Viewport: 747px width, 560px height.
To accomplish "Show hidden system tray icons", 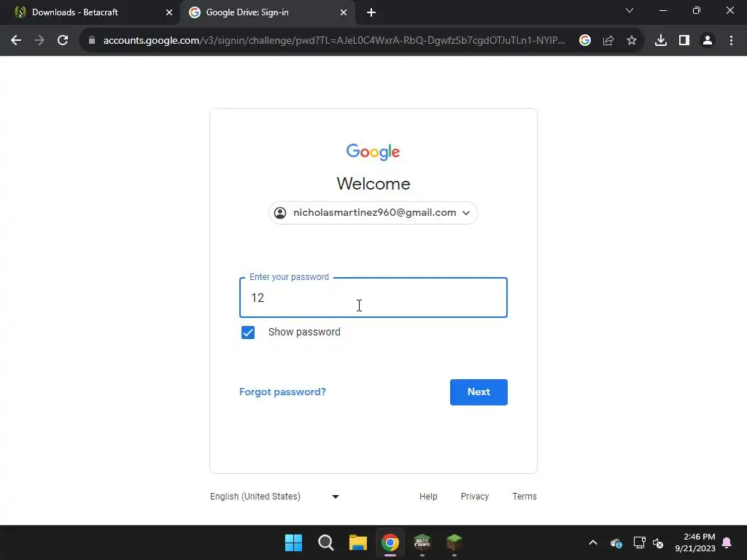I will pos(593,542).
